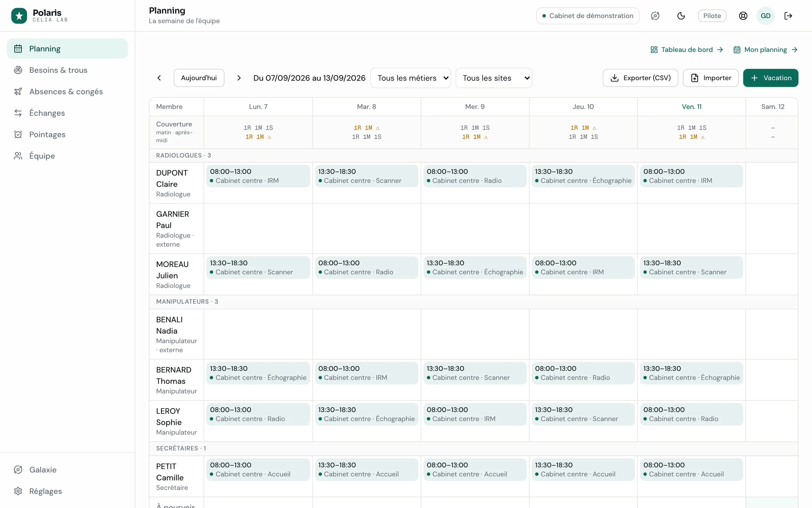Click the Importer button

[711, 78]
